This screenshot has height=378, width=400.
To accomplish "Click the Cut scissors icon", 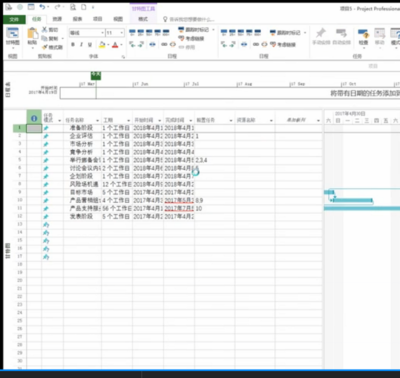I will (x=44, y=30).
